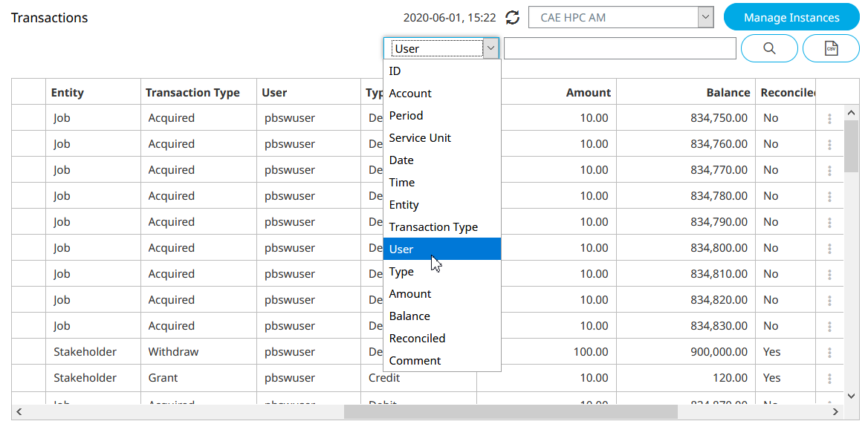Select Reconciled in the filter list
Screen dimensions: 868x424
point(417,339)
